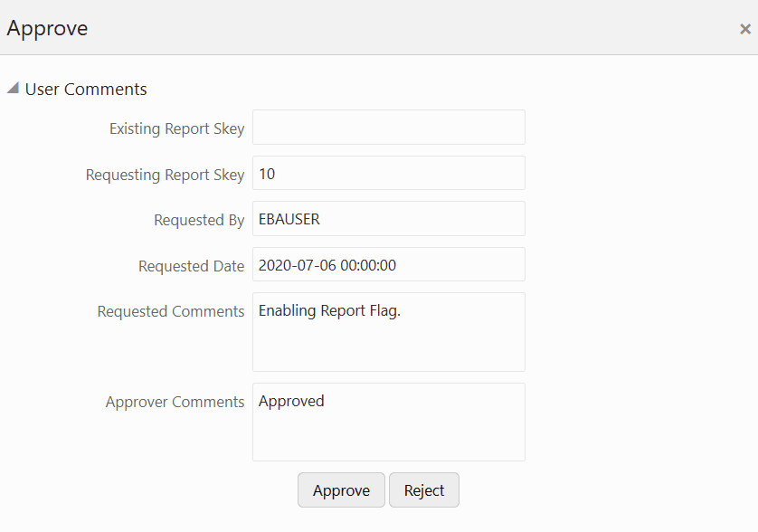This screenshot has height=532, width=758.
Task: Click the Requested By field showing EBAUSER
Action: pyautogui.click(x=388, y=218)
